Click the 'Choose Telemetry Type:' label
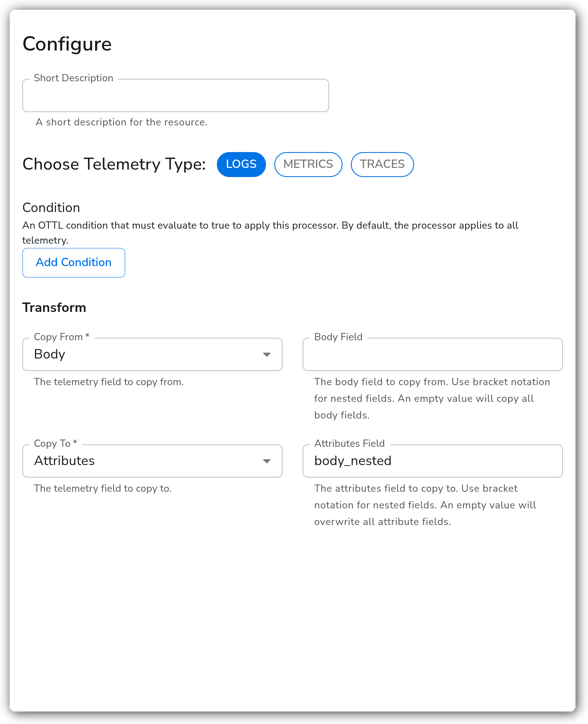This screenshot has height=724, width=588. click(x=114, y=164)
